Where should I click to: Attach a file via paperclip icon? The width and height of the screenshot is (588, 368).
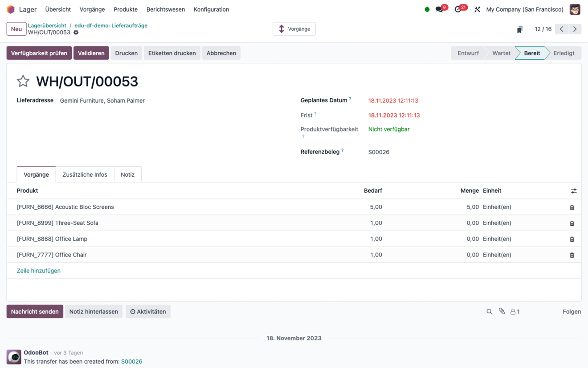point(502,311)
